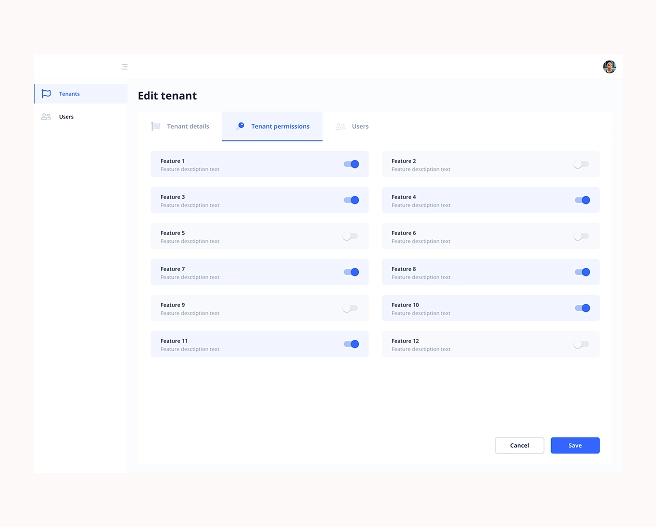Click the key icon on Tenant permissions tab
Image resolution: width=656 pixels, height=528 pixels.
(x=240, y=126)
